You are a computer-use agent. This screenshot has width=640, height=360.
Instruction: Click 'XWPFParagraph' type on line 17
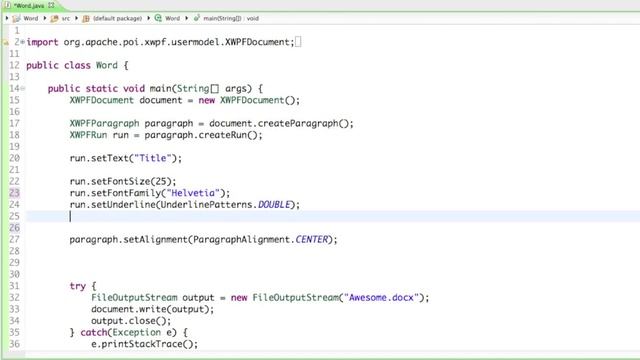104,123
